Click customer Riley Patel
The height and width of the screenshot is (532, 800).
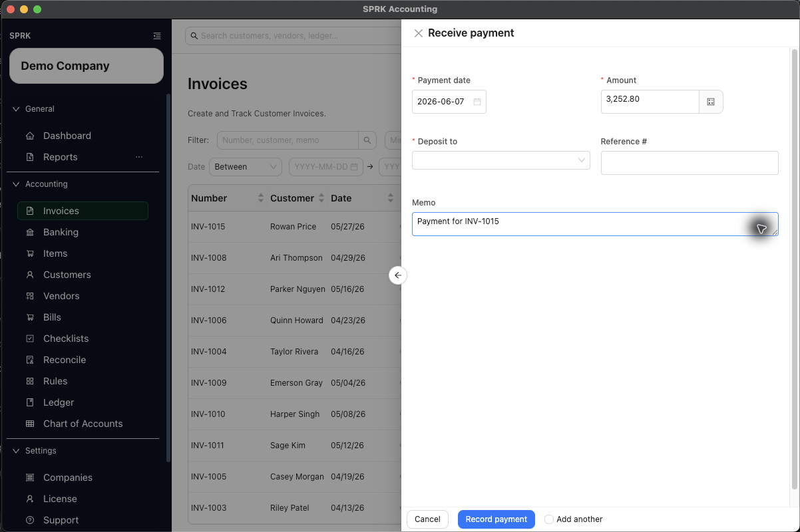(290, 508)
